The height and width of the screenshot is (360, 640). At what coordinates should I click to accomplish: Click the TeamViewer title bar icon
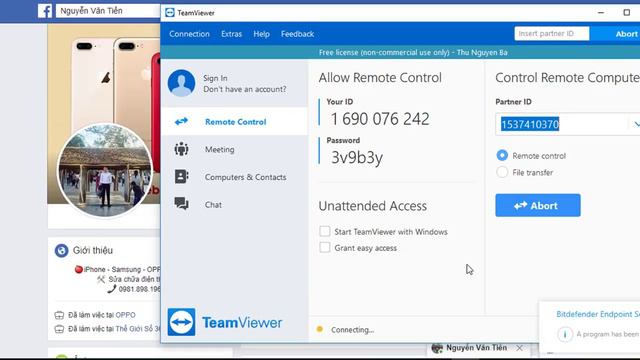pyautogui.click(x=170, y=13)
